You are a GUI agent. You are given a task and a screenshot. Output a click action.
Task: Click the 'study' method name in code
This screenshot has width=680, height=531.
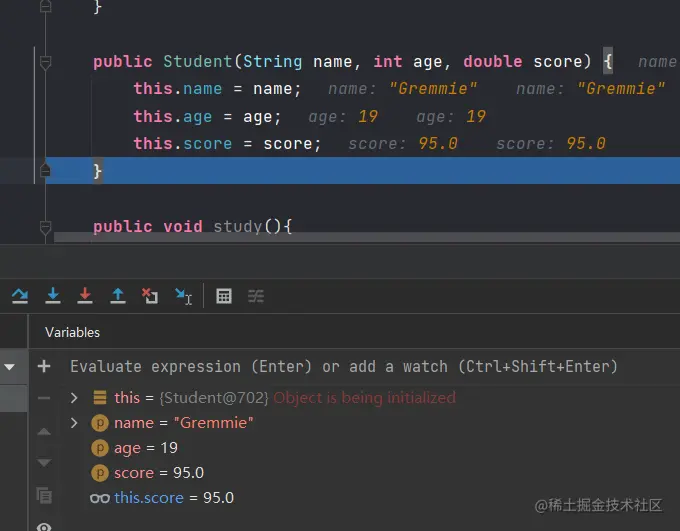[x=238, y=226]
